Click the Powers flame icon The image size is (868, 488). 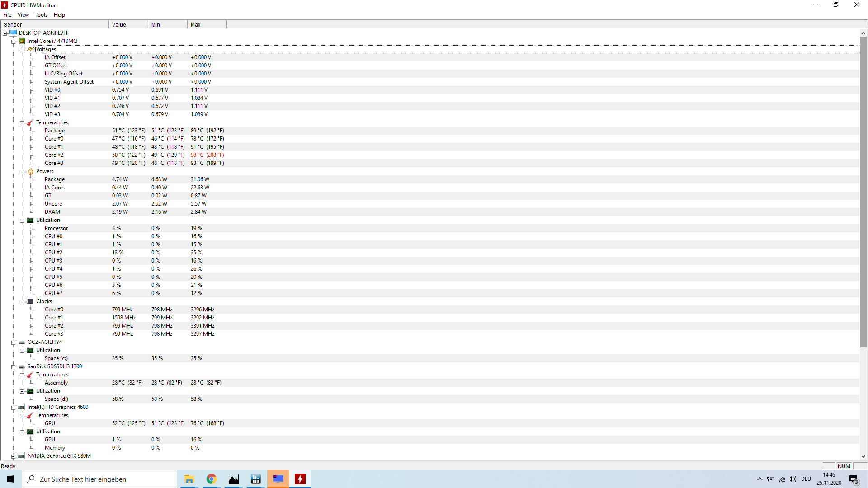(x=30, y=171)
